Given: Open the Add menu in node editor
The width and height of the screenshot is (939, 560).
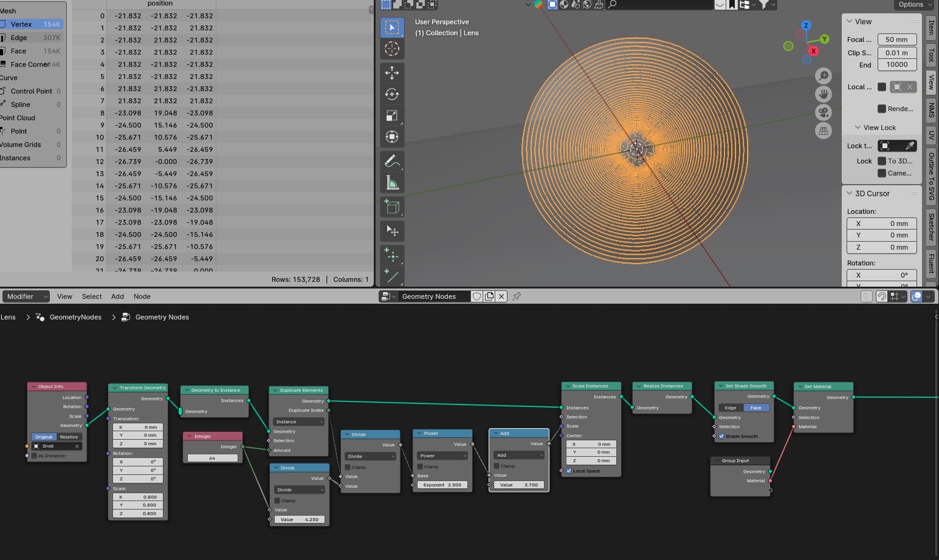Looking at the screenshot, I should 117,296.
